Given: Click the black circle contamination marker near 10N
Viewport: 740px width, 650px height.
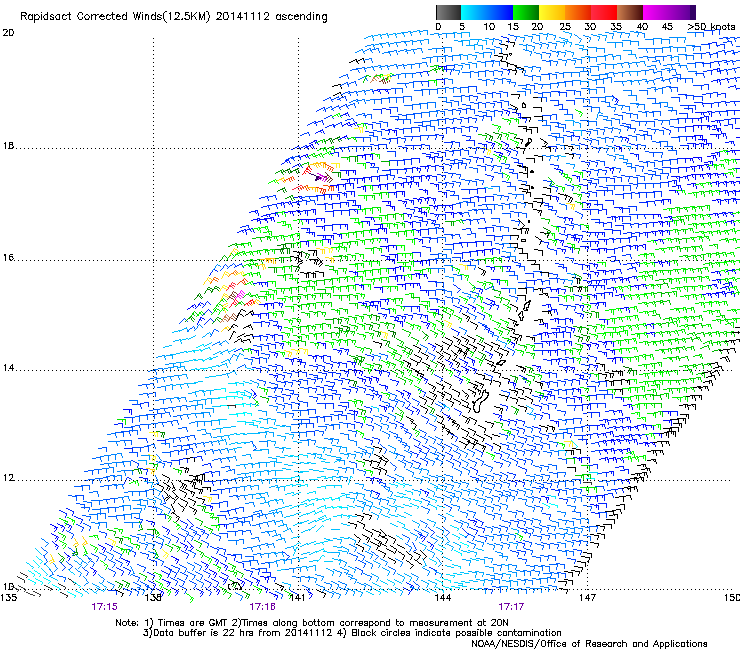Looking at the screenshot, I should pyautogui.click(x=235, y=586).
